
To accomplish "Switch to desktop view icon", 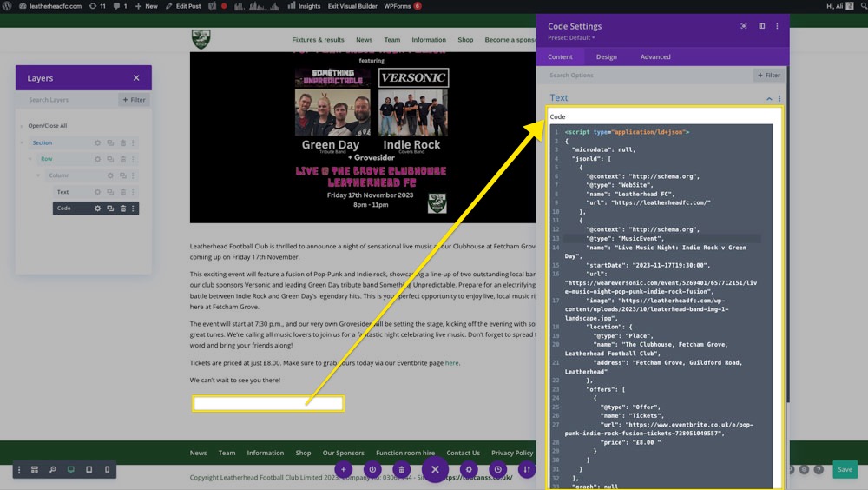I will point(71,469).
